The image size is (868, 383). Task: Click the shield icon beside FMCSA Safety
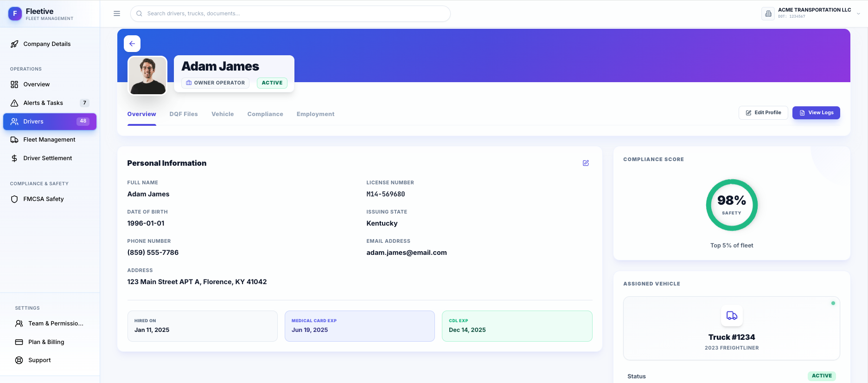point(14,199)
